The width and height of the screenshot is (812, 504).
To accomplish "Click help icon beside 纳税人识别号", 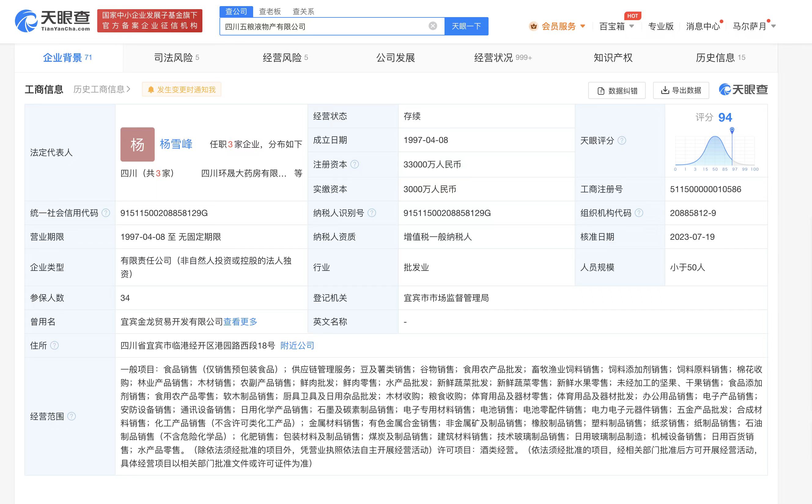I will [x=372, y=213].
